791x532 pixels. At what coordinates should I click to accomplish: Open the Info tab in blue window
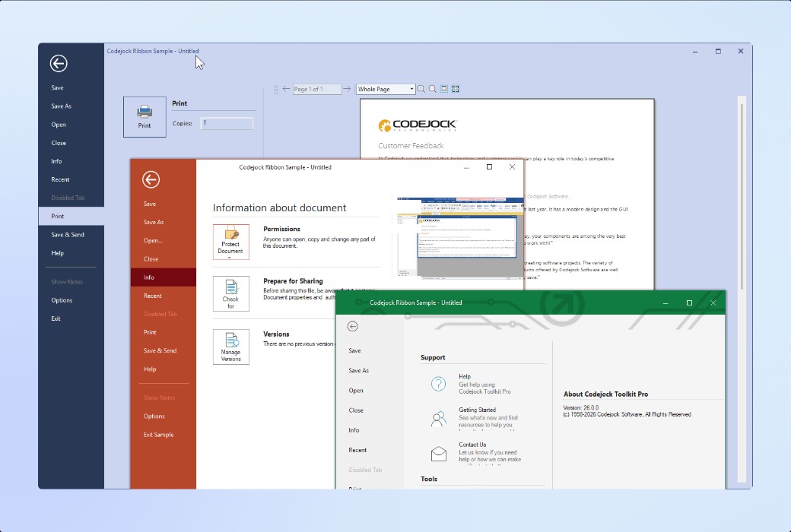71,161
